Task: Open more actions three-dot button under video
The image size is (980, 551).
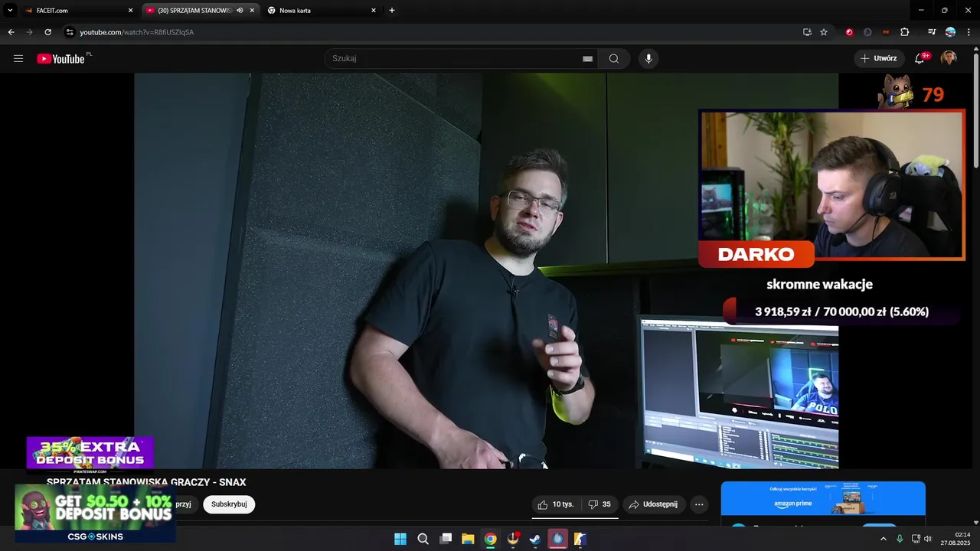Action: tap(699, 504)
